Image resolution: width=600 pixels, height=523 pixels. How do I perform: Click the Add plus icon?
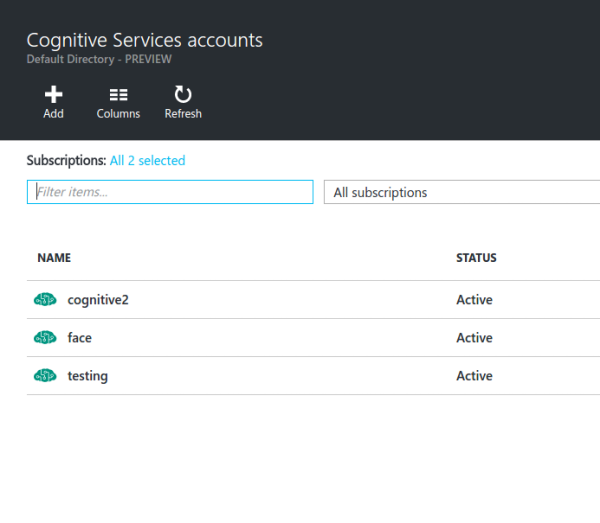pyautogui.click(x=54, y=94)
